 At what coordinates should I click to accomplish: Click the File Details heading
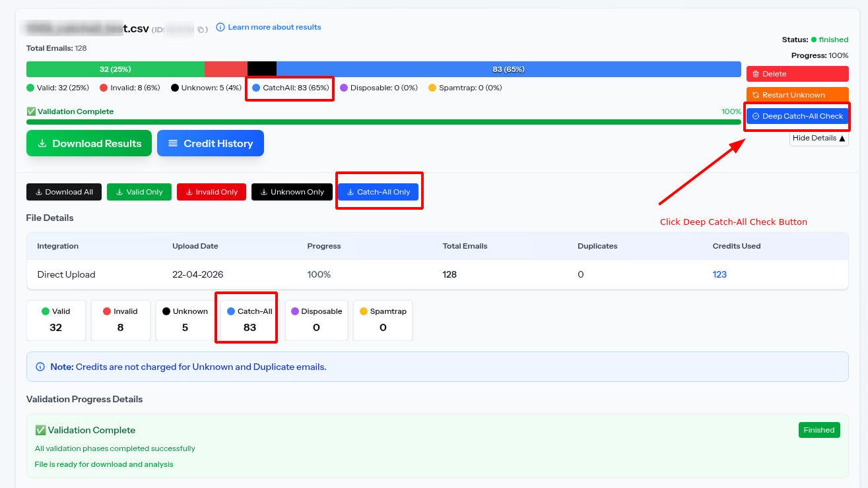(x=50, y=218)
